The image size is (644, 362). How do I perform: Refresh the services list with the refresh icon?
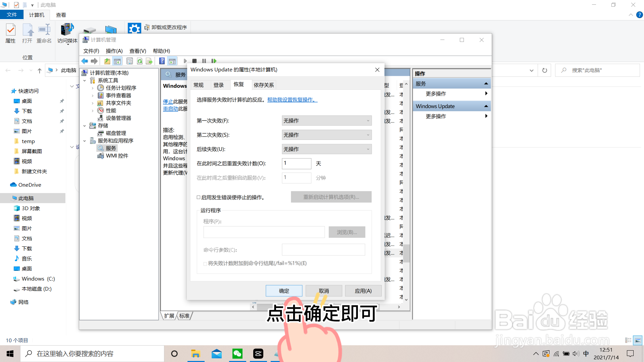click(x=140, y=61)
